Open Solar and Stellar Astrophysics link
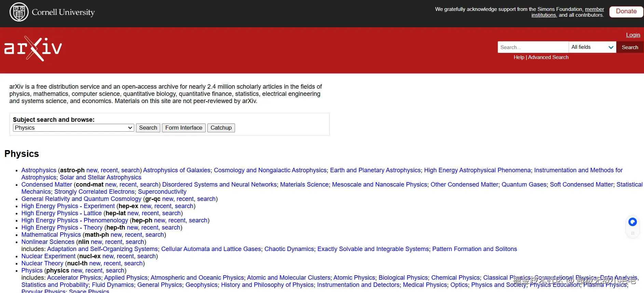This screenshot has width=644, height=293. (x=100, y=177)
